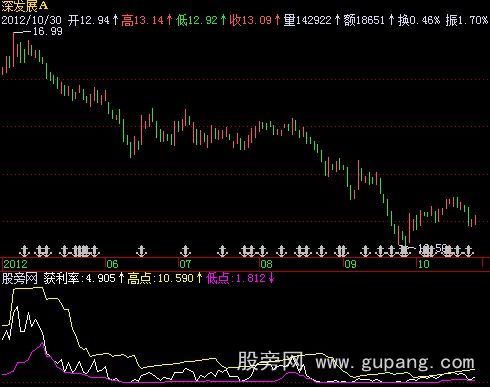
Task: Select the 07 month axis label
Action: [185, 264]
